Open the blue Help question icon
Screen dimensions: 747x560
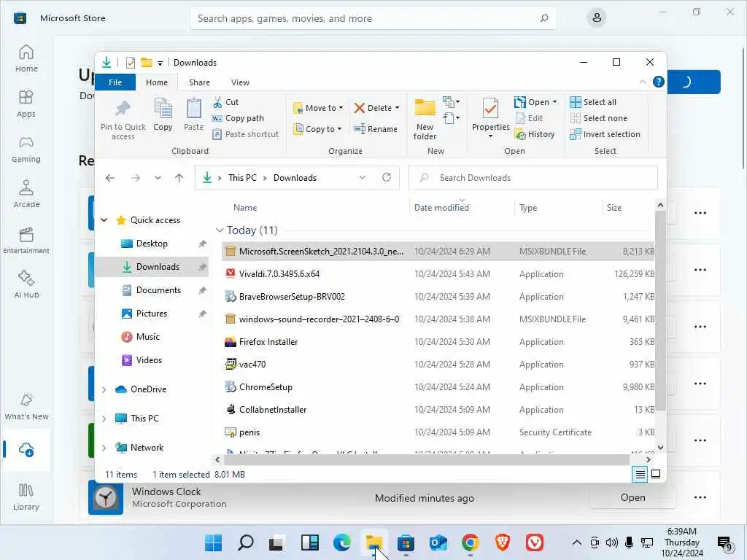(x=659, y=82)
